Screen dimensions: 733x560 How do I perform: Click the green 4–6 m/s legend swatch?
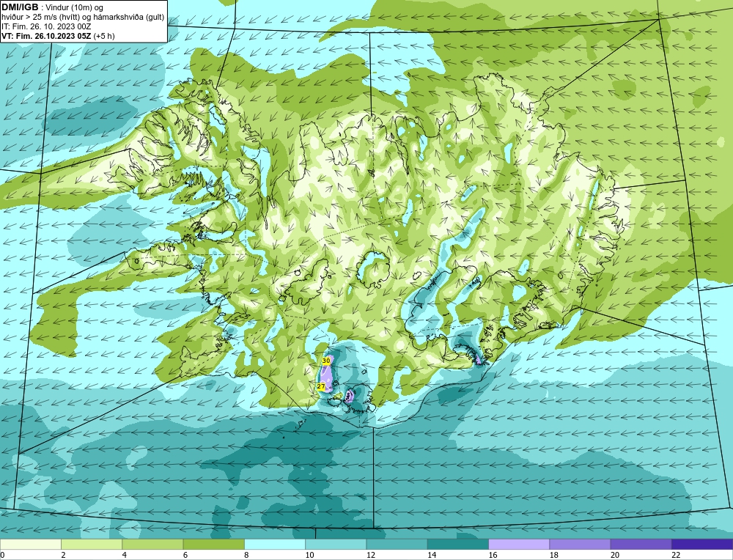coord(153,544)
